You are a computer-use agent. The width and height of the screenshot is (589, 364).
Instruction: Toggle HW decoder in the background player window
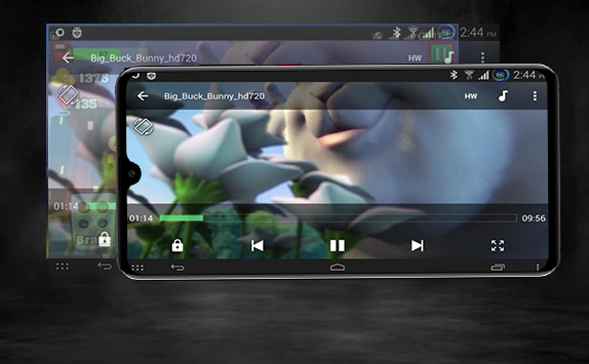(x=415, y=58)
